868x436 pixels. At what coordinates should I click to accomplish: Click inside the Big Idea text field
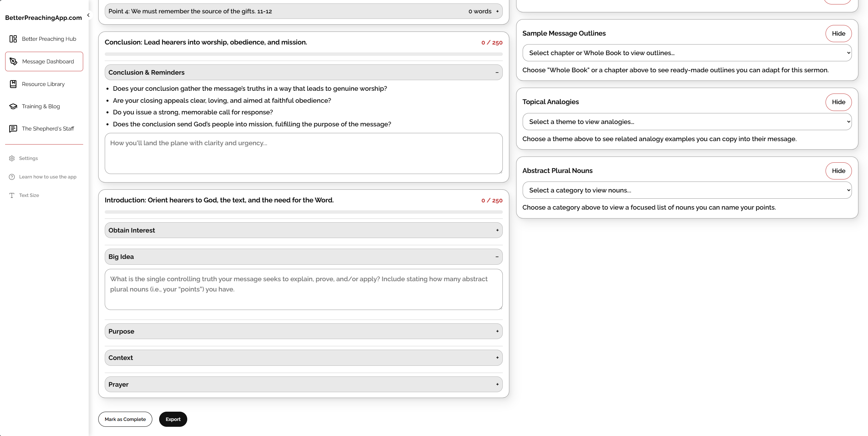(303, 289)
